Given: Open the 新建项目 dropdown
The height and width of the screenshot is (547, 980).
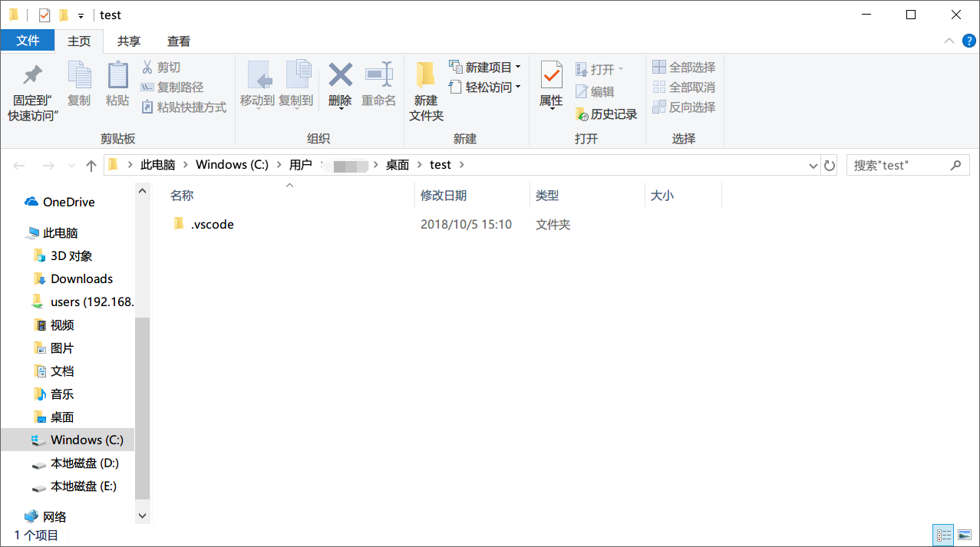Looking at the screenshot, I should pos(485,68).
